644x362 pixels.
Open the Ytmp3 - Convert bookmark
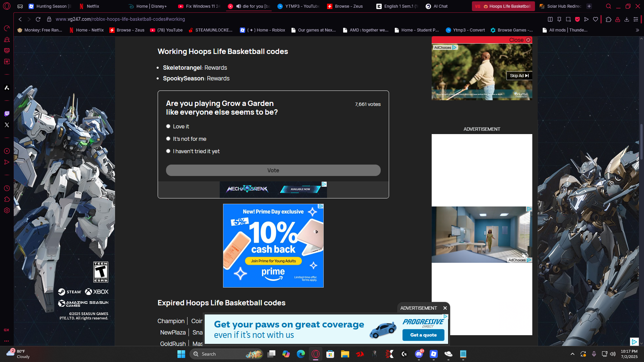click(466, 30)
